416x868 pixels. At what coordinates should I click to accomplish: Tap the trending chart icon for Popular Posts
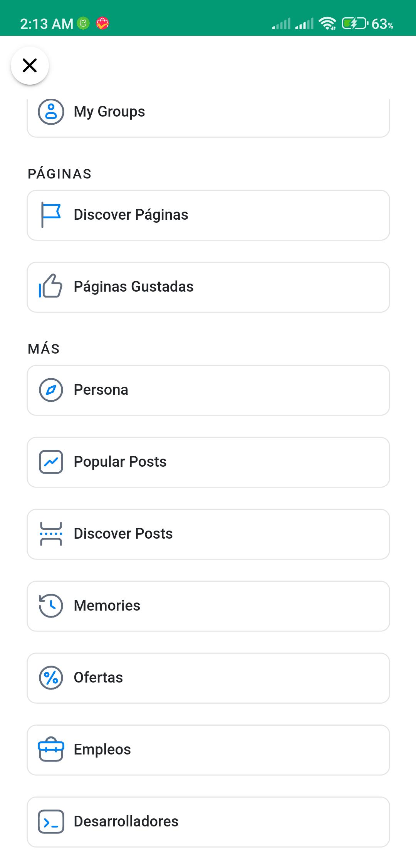[x=51, y=462]
